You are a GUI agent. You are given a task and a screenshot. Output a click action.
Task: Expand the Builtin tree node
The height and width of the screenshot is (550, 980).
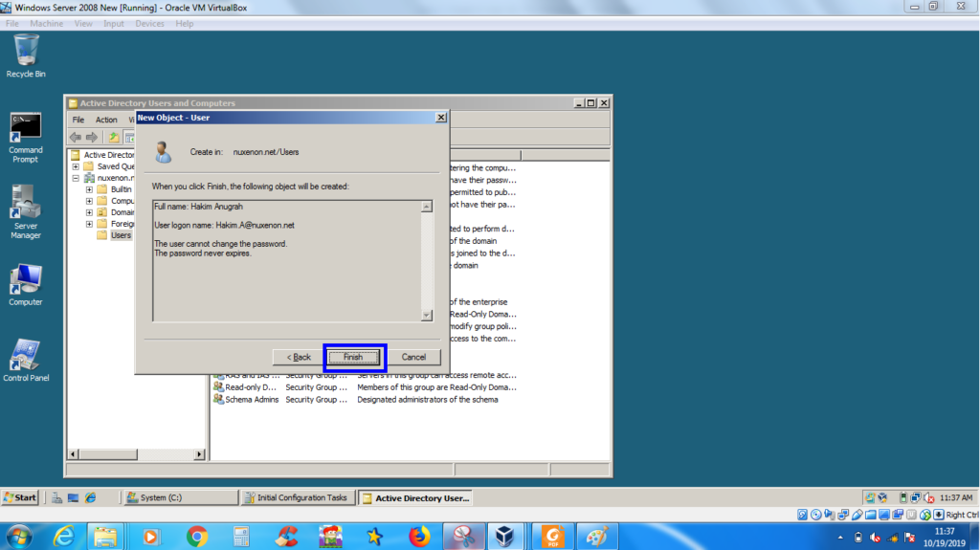pyautogui.click(x=89, y=189)
